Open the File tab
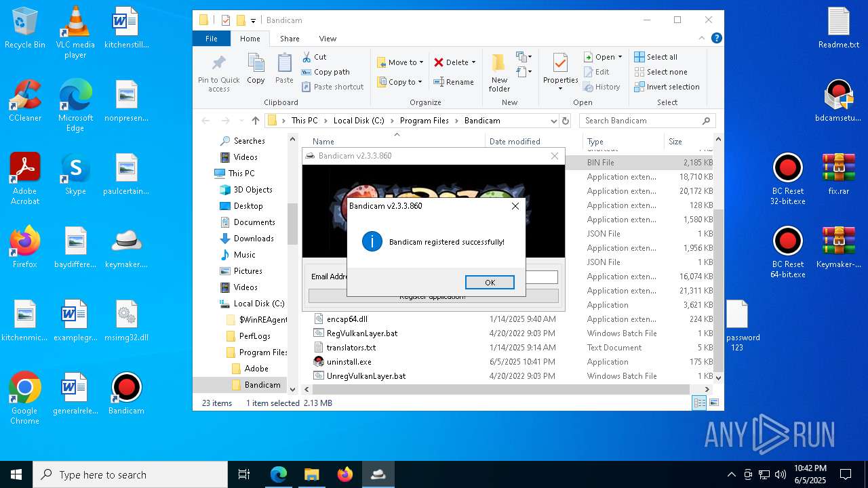The width and height of the screenshot is (868, 488). click(x=212, y=39)
